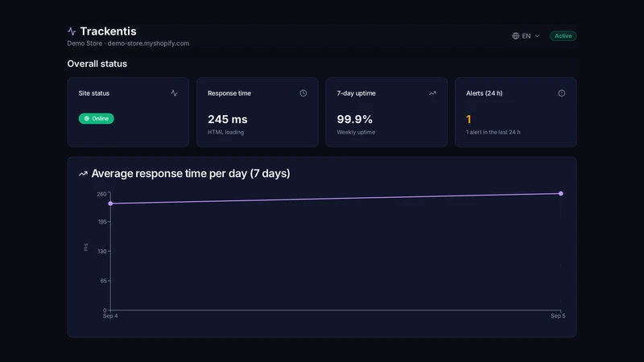
Task: Click the Site status label
Action: click(x=94, y=93)
